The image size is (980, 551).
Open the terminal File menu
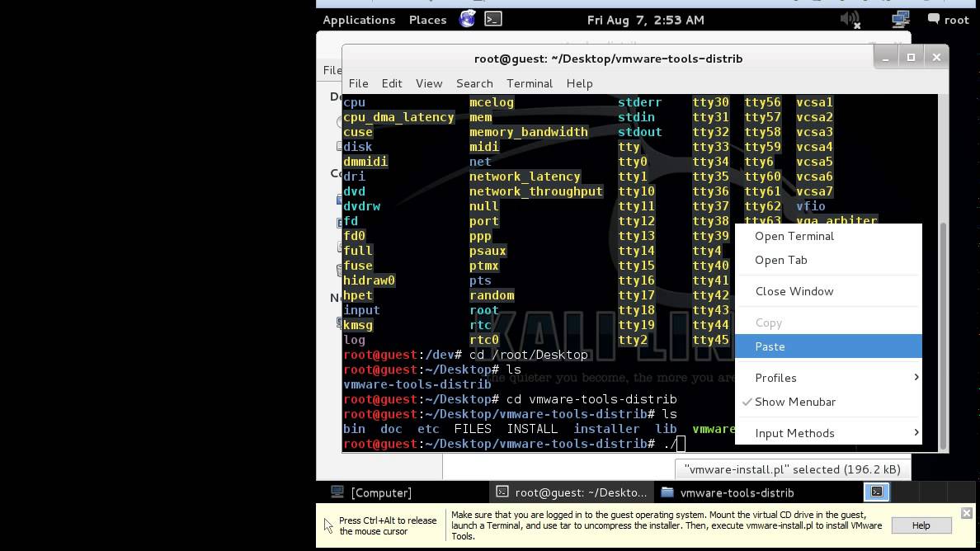click(358, 83)
